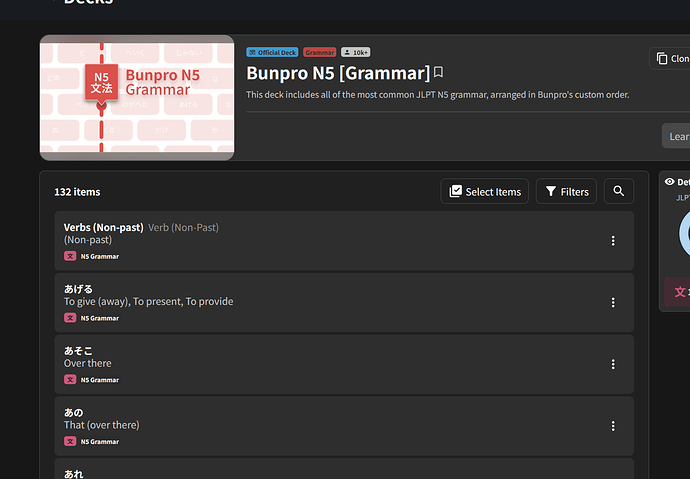
Task: Open the あそこ 'Over there' item
Action: click(x=344, y=364)
